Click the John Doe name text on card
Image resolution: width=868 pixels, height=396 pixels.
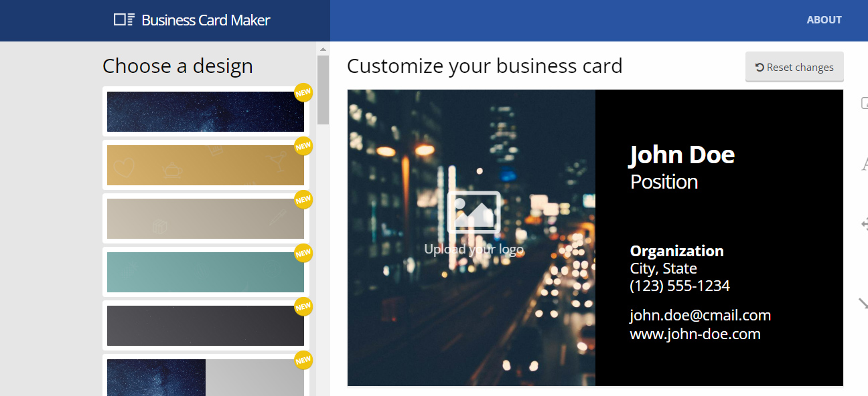(682, 155)
